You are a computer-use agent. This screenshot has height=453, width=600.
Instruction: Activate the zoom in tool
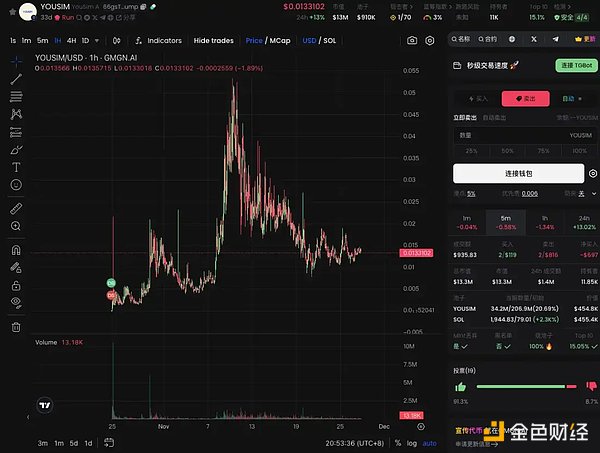click(16, 226)
